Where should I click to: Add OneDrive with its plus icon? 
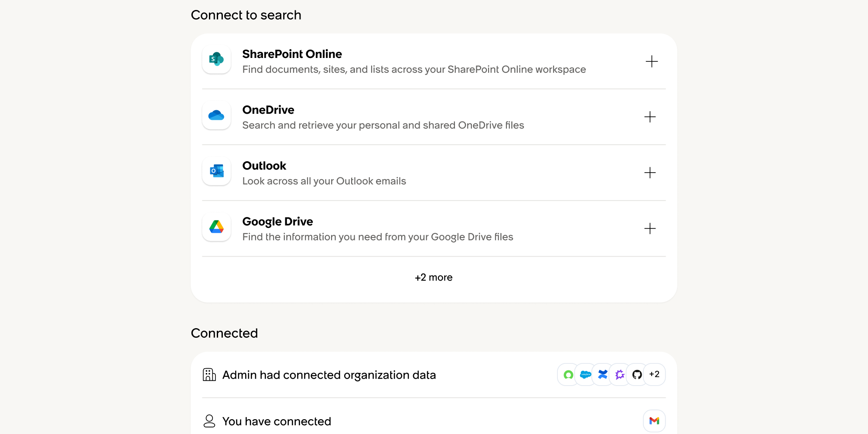click(650, 117)
